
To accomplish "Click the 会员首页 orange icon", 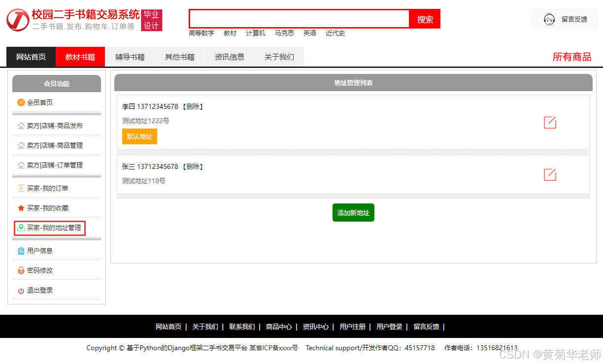I will tap(21, 102).
